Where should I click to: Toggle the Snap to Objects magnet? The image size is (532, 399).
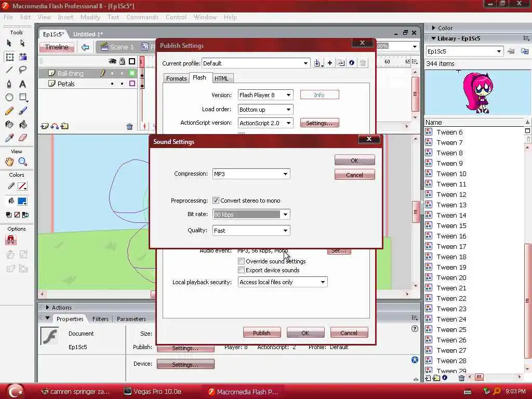[10, 240]
